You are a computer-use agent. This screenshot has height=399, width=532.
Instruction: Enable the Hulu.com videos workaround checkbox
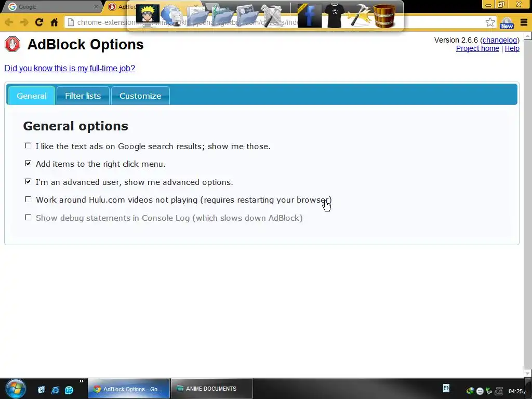click(28, 199)
